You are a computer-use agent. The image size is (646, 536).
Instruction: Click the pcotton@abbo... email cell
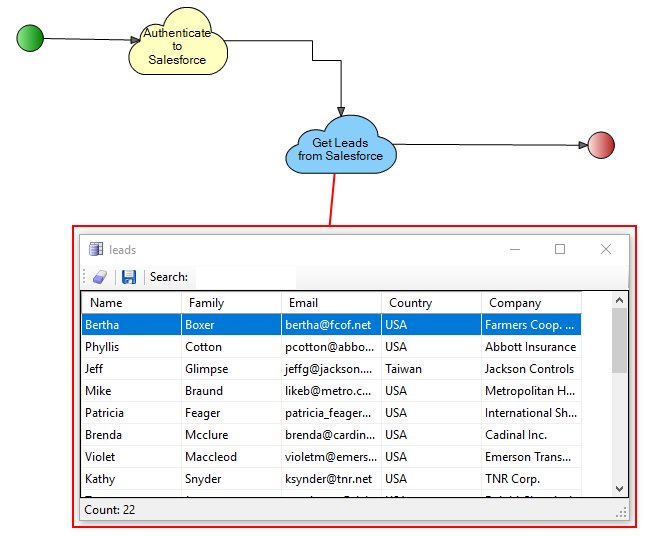coord(332,347)
